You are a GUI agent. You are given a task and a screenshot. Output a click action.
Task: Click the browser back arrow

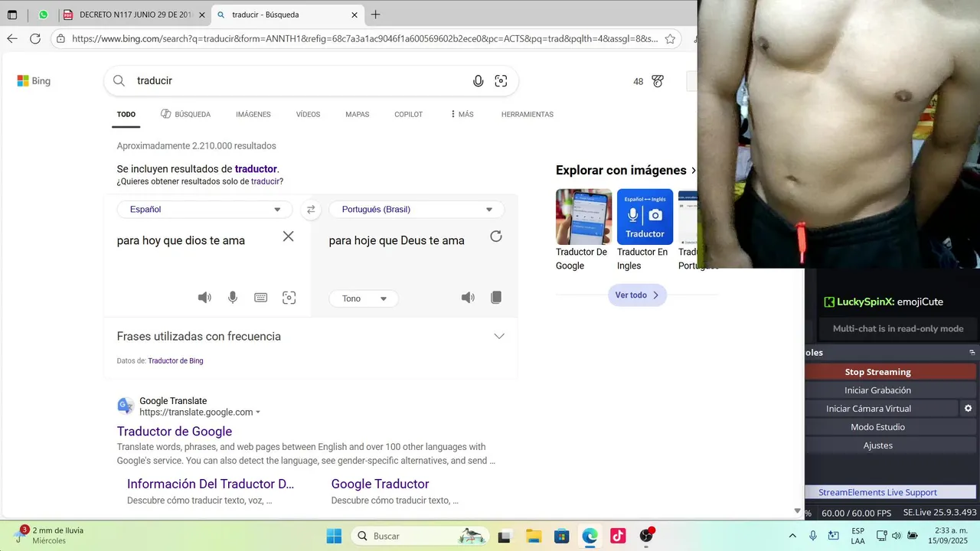[12, 38]
